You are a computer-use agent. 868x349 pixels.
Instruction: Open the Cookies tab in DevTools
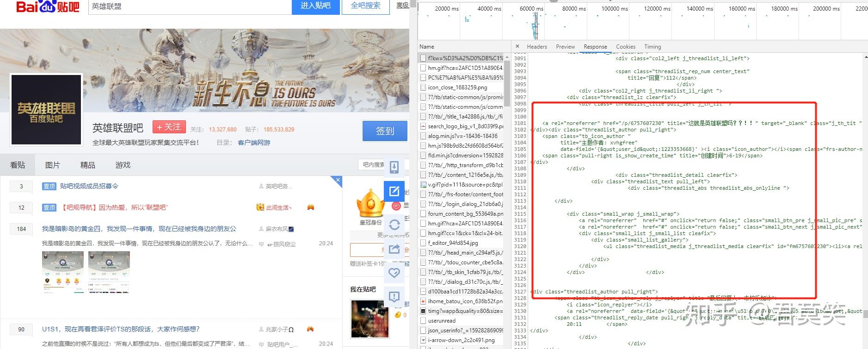(625, 47)
